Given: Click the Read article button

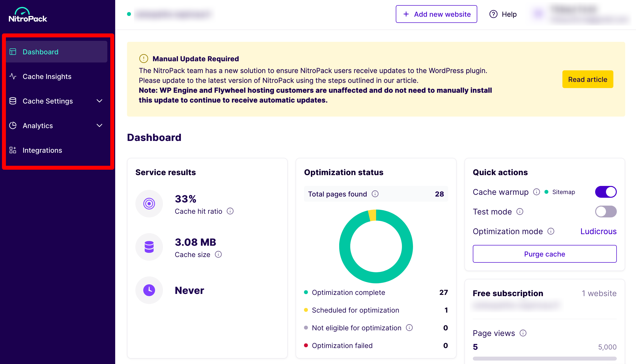Looking at the screenshot, I should [x=588, y=79].
